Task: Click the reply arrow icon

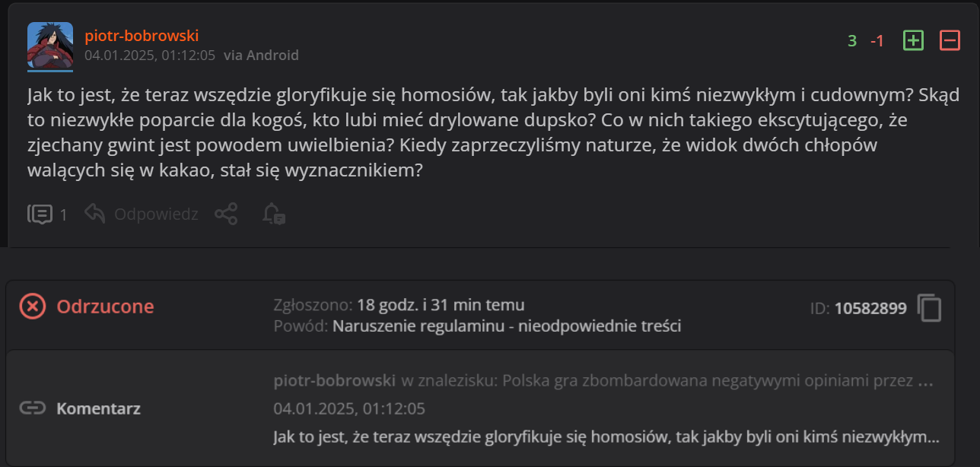Action: point(95,214)
